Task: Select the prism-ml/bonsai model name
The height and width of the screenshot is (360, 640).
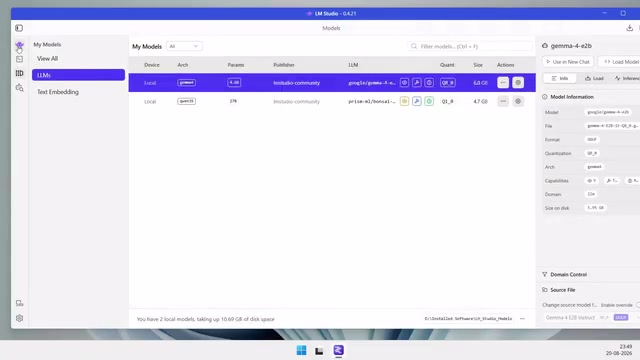Action: 372,102
